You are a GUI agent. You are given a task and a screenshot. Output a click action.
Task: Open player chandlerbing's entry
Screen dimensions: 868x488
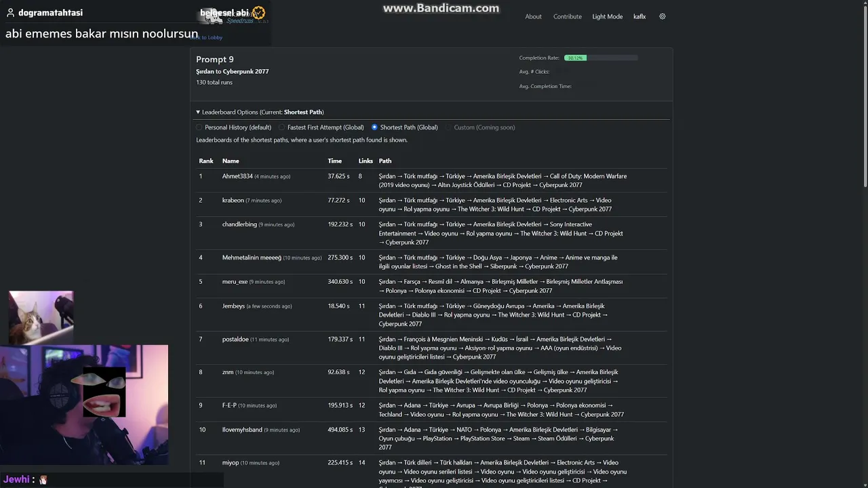[239, 224]
